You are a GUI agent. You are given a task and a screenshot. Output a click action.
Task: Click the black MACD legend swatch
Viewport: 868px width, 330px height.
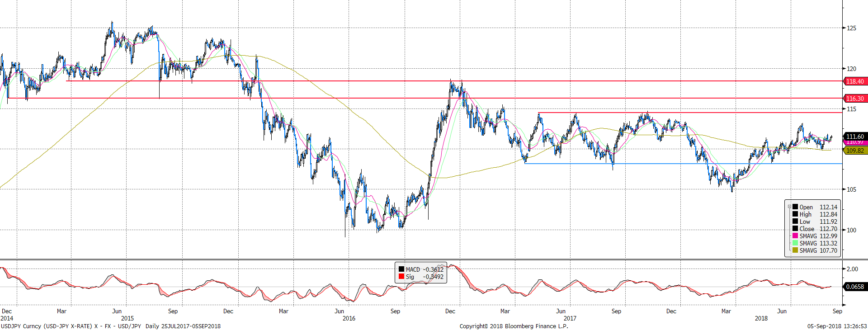tap(401, 269)
